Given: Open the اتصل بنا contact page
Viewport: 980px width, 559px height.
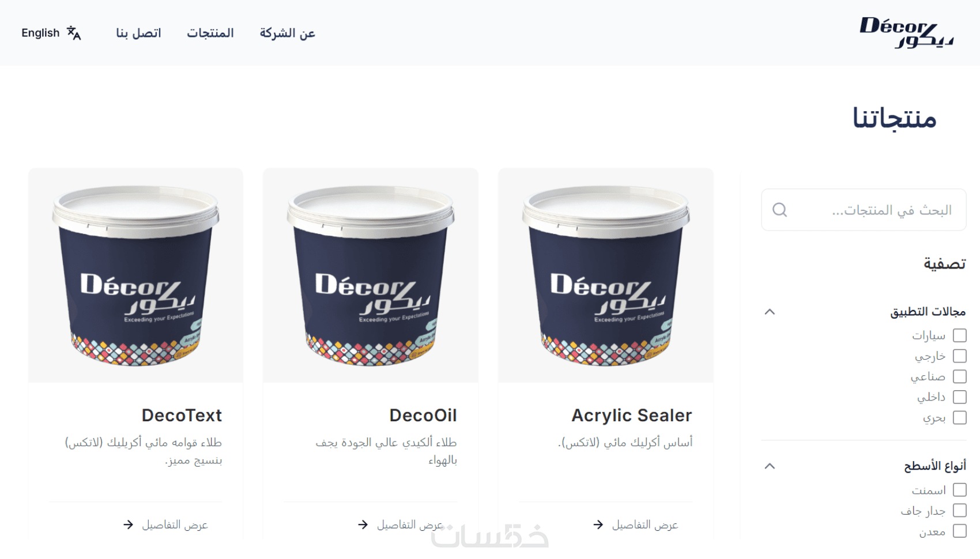Looking at the screenshot, I should click(x=138, y=33).
